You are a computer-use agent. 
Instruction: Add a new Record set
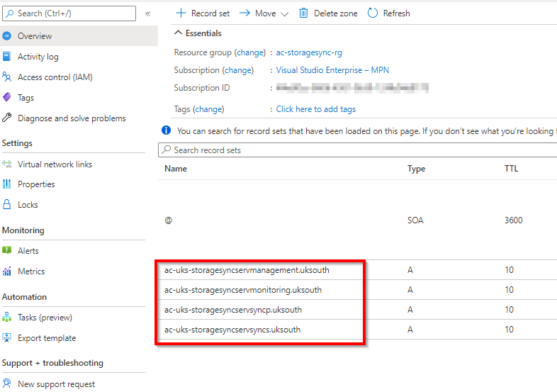[x=202, y=13]
